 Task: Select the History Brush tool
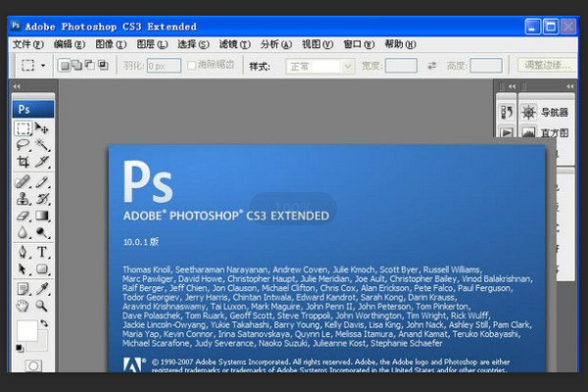click(x=42, y=198)
